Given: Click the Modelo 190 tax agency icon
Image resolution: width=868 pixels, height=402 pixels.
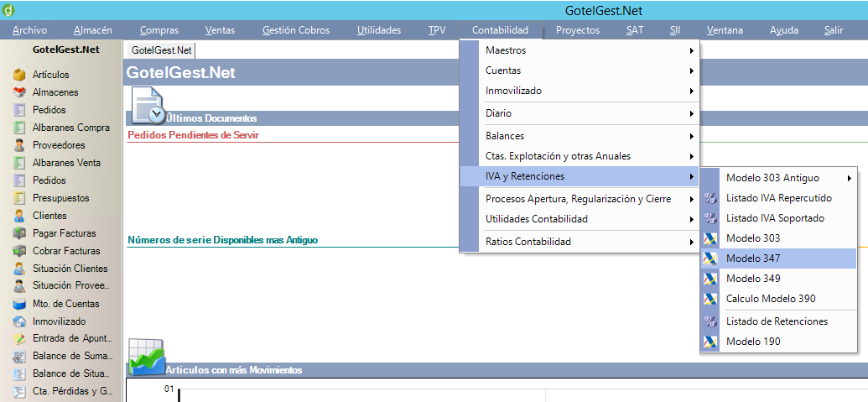Looking at the screenshot, I should (710, 342).
